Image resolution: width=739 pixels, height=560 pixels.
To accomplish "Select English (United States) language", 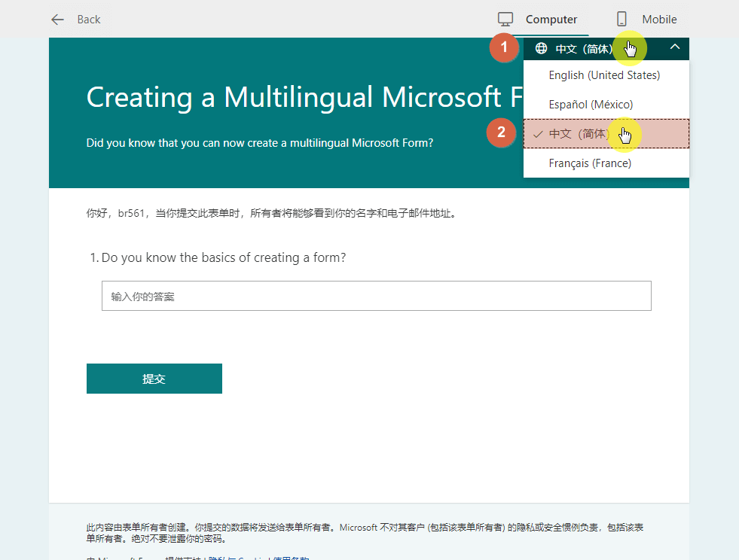I will (x=606, y=75).
